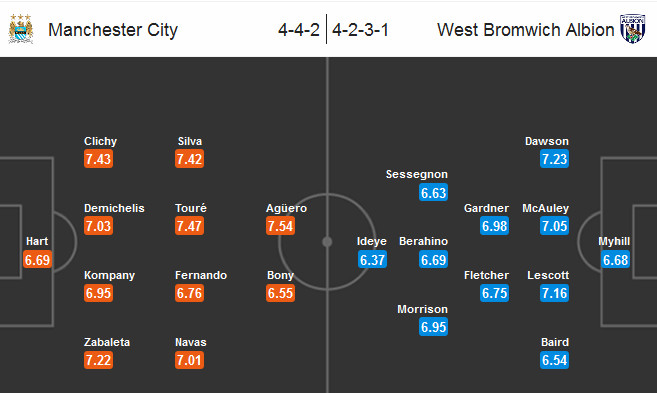Click the West Bromwich Albion crest icon
Screen dimensions: 657x393
tap(633, 29)
